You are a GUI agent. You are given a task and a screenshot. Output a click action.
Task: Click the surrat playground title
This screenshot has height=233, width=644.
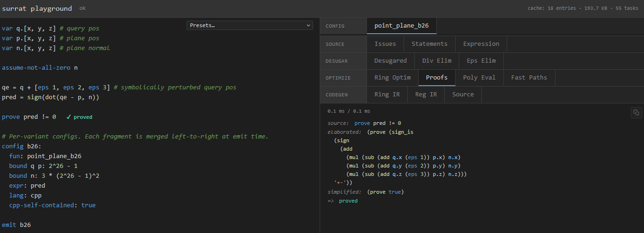click(37, 8)
